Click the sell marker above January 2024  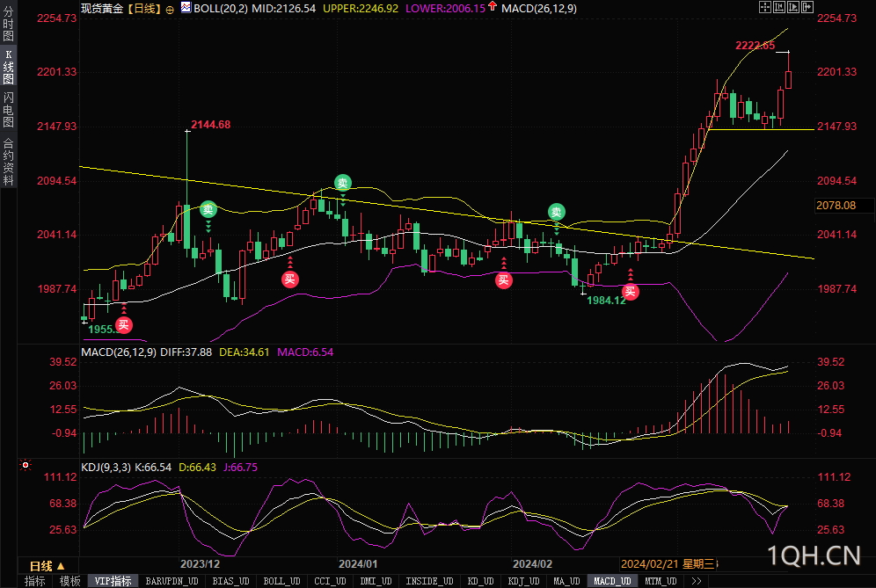click(x=342, y=182)
